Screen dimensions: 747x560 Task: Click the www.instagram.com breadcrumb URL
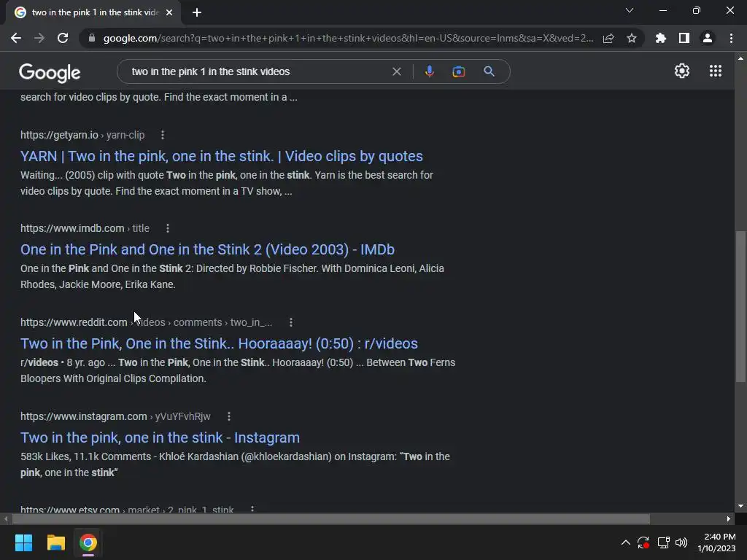click(x=115, y=416)
